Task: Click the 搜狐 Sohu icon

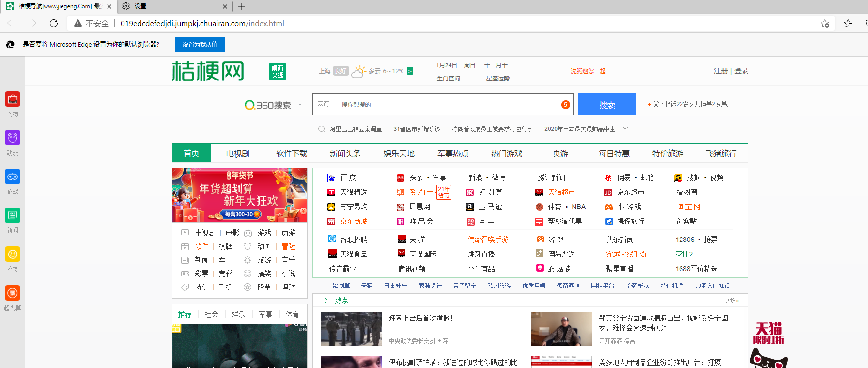Action: pos(678,178)
